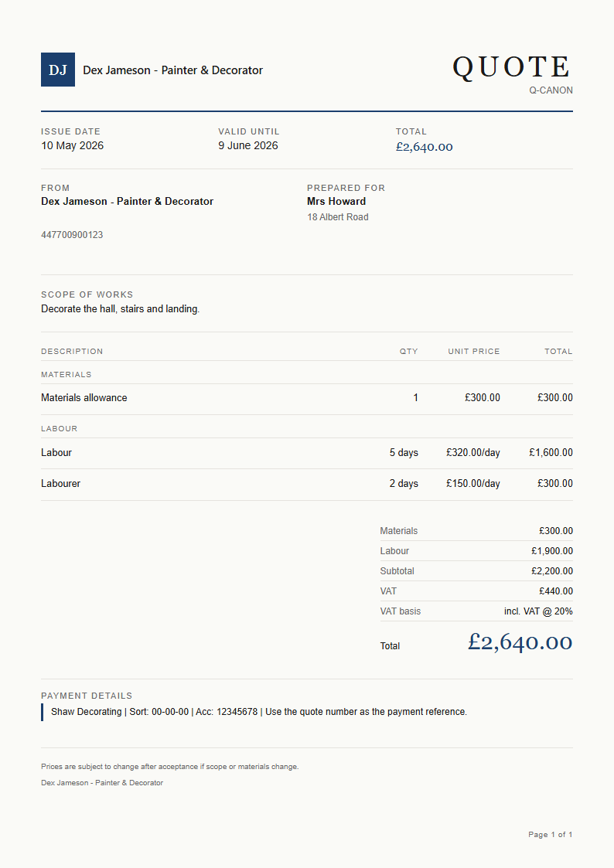Click the Shaw Decorating payment details line

258,712
